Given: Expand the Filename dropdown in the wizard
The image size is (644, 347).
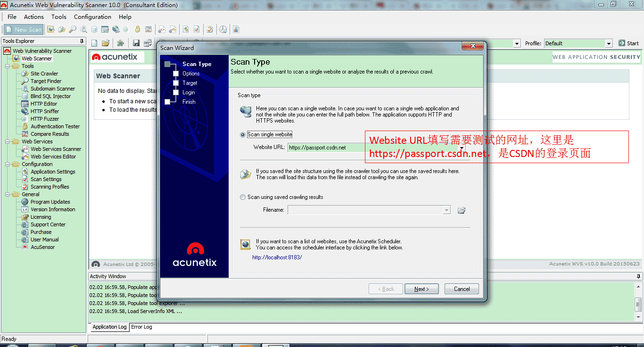Looking at the screenshot, I should click(446, 210).
